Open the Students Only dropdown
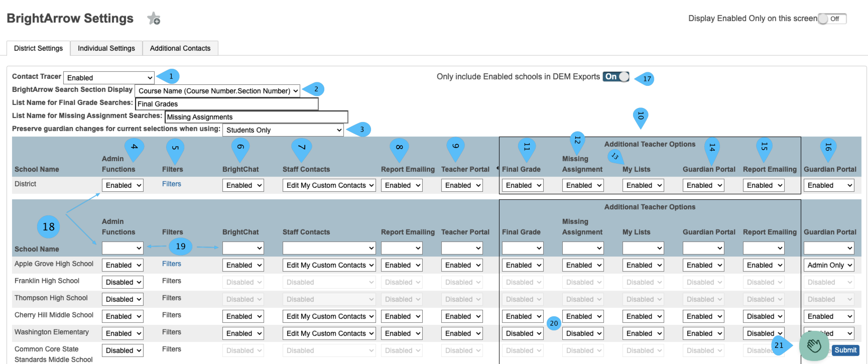This screenshot has height=364, width=868. [x=283, y=130]
